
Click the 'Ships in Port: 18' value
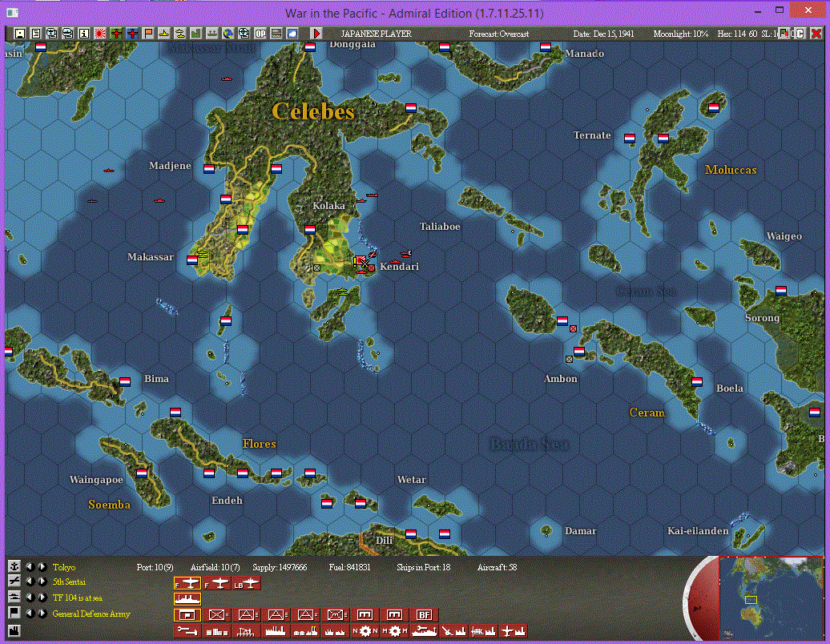424,567
